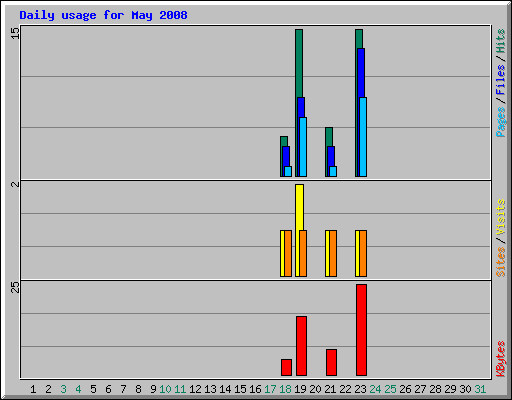Select the cyan Pages bar on day 23
Image resolution: width=512 pixels, height=400 pixels.
[x=363, y=137]
